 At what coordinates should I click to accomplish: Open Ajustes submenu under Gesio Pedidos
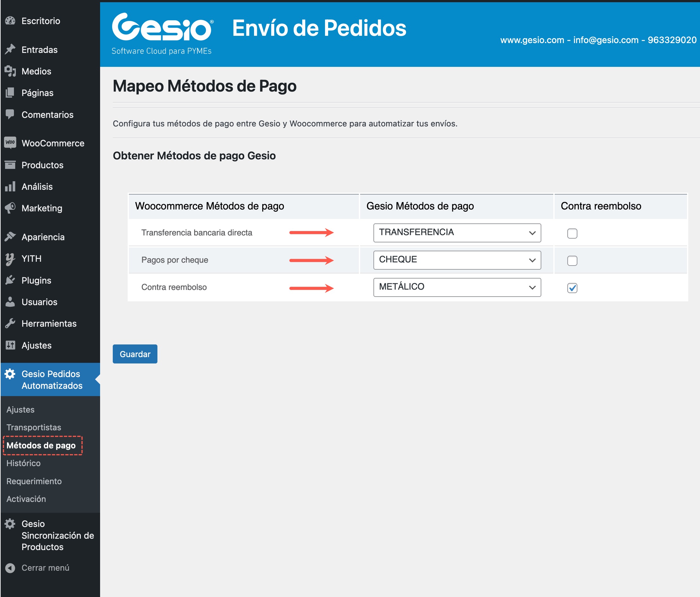[20, 410]
